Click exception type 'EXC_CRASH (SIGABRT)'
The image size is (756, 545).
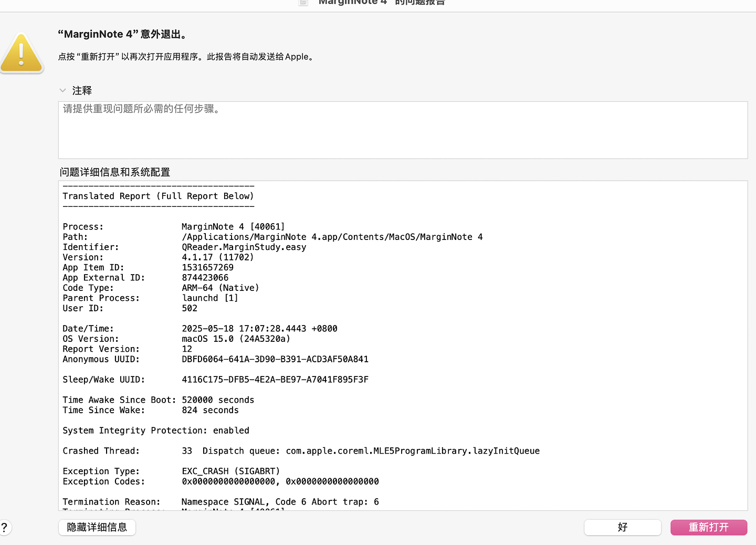pyautogui.click(x=231, y=471)
